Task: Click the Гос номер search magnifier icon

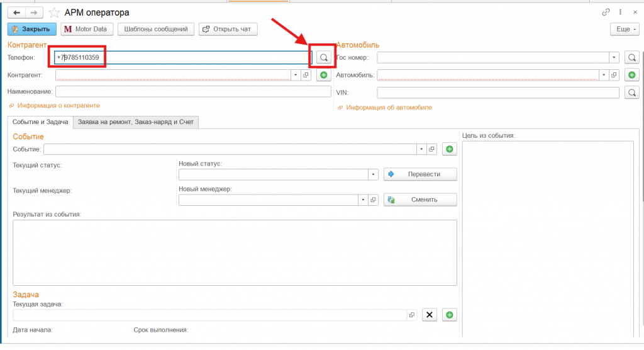Action: click(x=632, y=57)
